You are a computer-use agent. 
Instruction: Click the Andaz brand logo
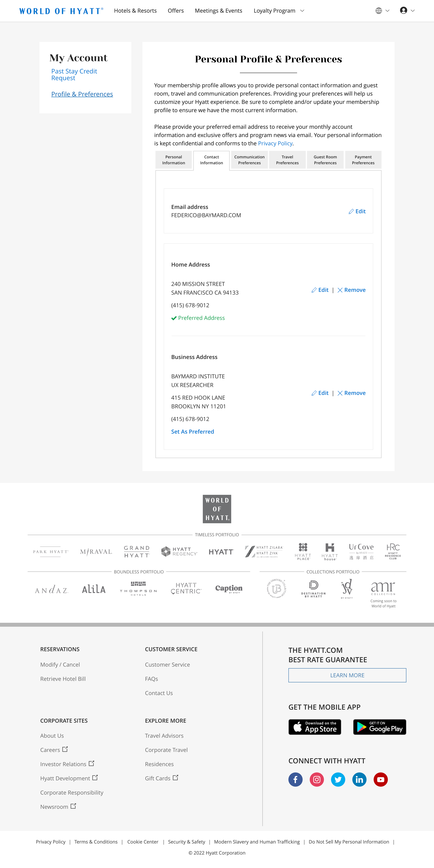tap(51, 589)
